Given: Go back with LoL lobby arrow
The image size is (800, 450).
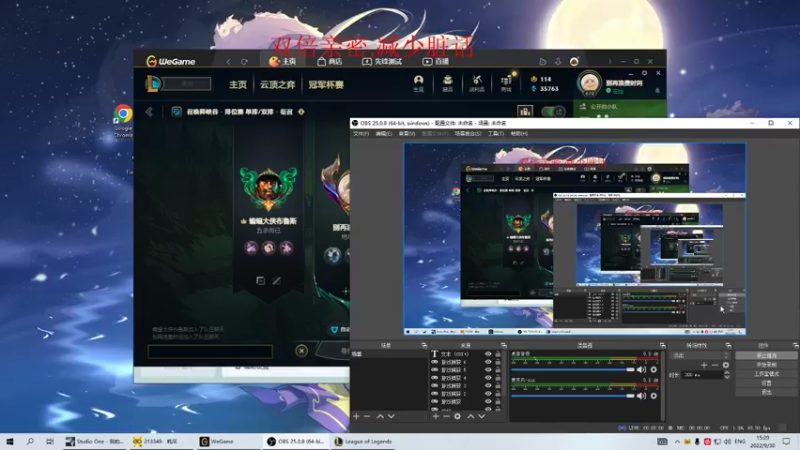Looking at the screenshot, I should point(149,112).
